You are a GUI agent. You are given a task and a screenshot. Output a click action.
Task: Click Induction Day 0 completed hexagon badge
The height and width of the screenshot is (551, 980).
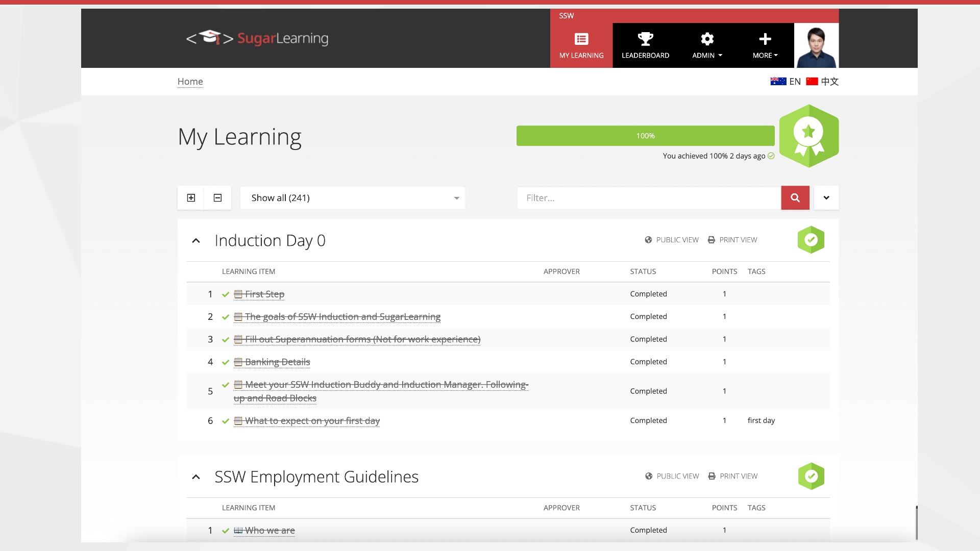[811, 240]
